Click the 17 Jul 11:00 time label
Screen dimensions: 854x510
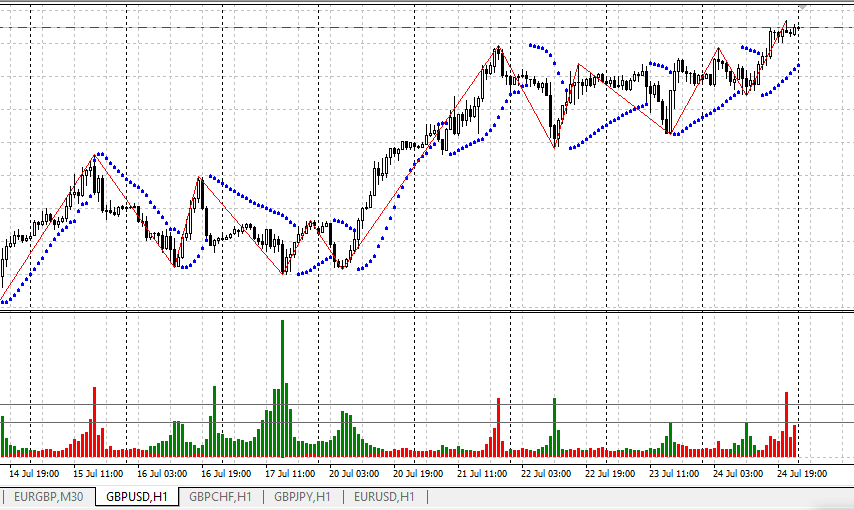coord(290,474)
